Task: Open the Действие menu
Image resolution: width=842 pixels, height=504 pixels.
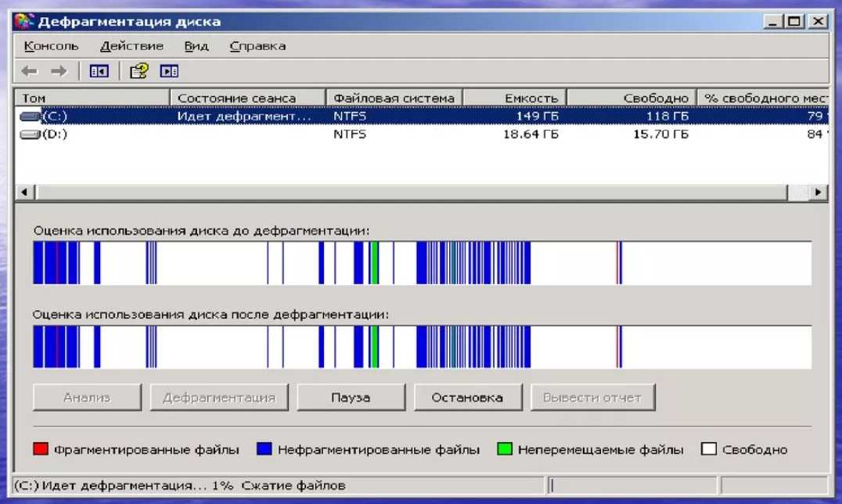Action: click(x=131, y=46)
